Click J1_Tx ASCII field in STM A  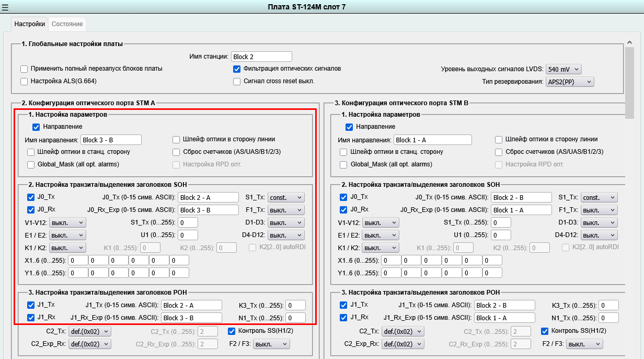click(191, 305)
